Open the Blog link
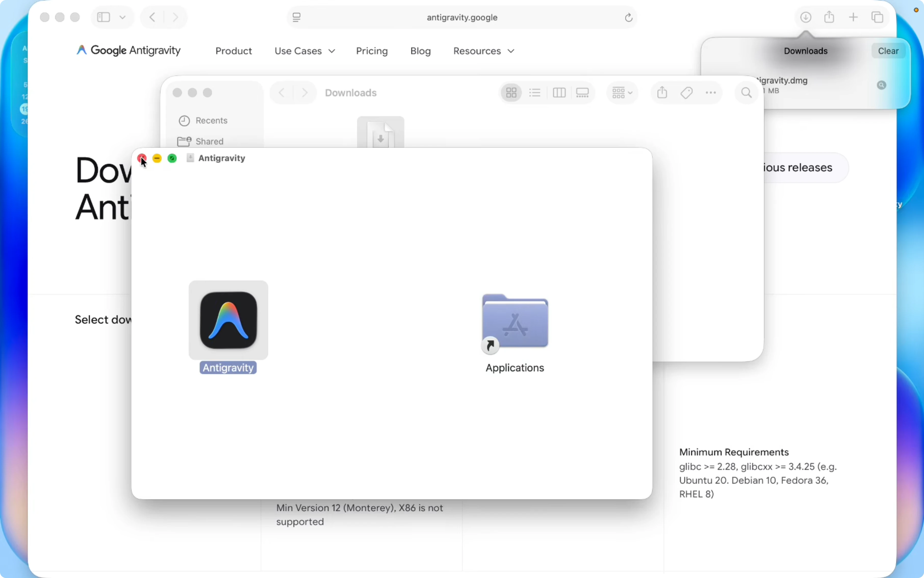The image size is (924, 578). (x=420, y=51)
